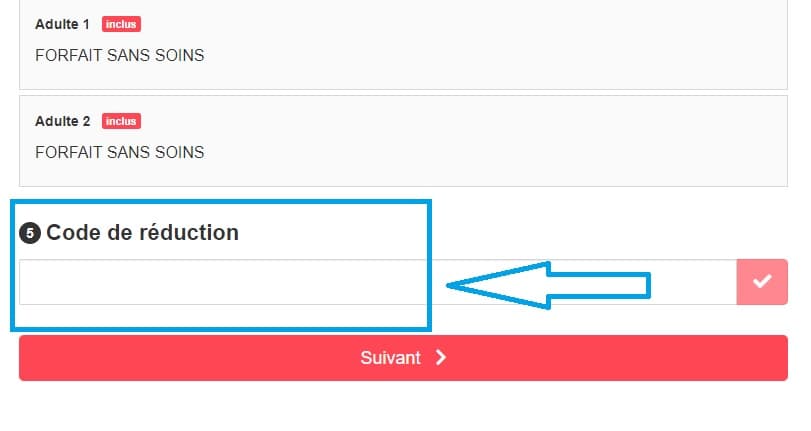
Task: Click the word Suivant
Action: 390,358
